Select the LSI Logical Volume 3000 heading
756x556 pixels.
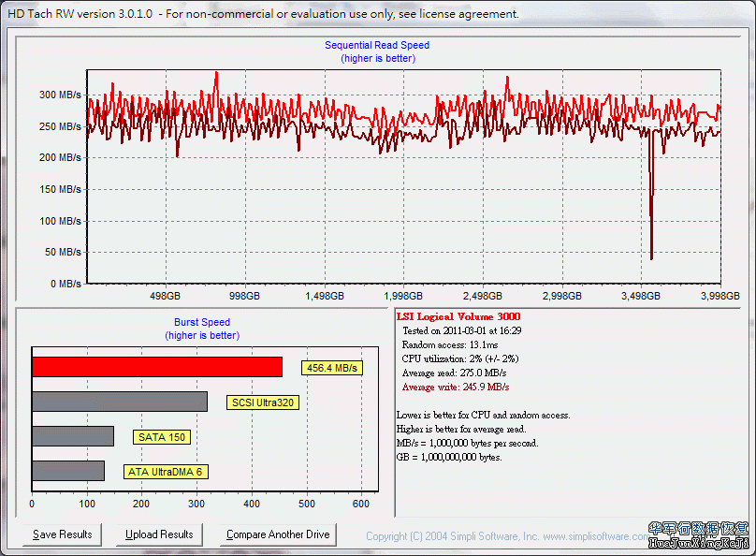(x=458, y=317)
